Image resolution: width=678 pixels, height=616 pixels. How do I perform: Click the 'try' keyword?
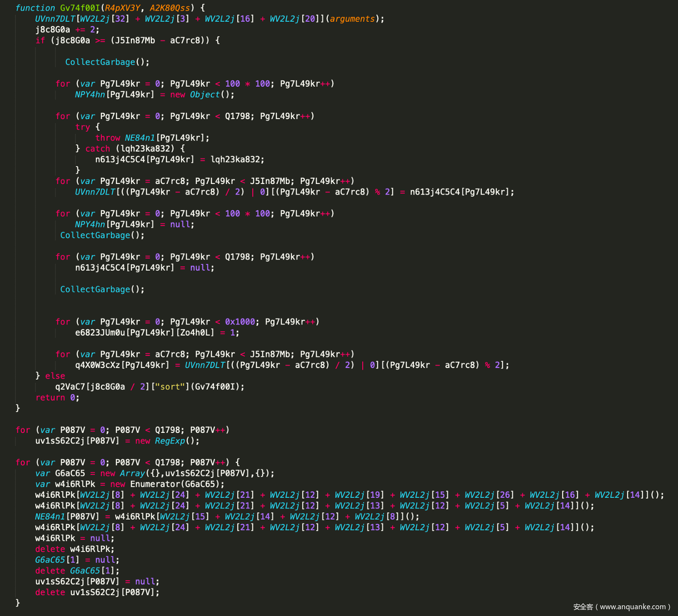pyautogui.click(x=82, y=127)
